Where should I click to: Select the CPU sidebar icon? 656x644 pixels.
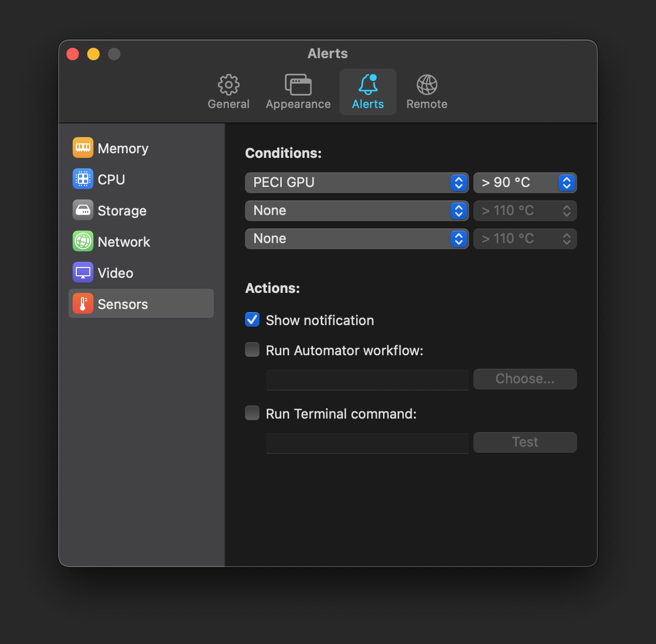point(83,179)
